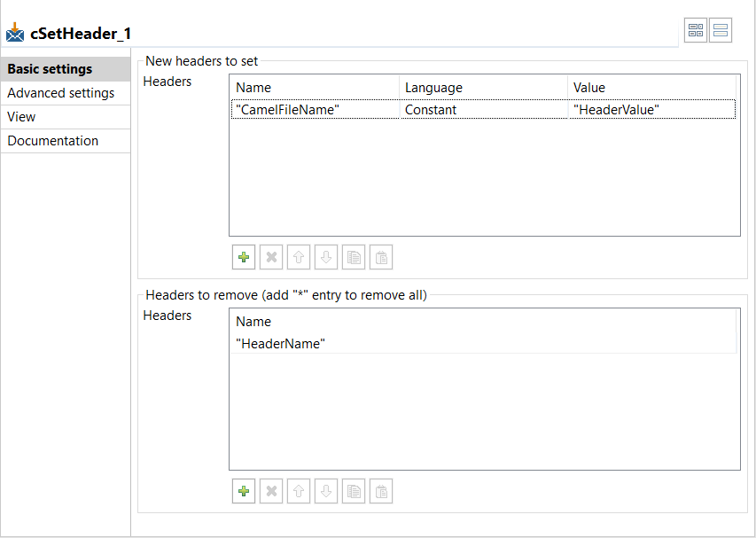
Task: Add a row to New headers table
Action: point(244,258)
